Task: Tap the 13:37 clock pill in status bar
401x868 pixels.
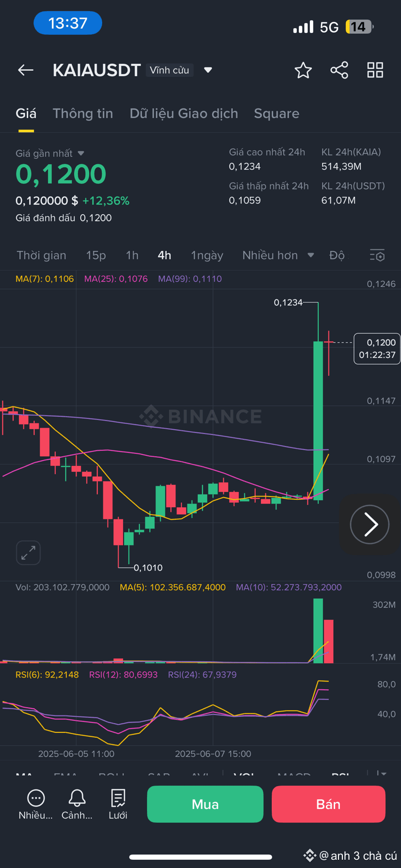Action: (68, 23)
